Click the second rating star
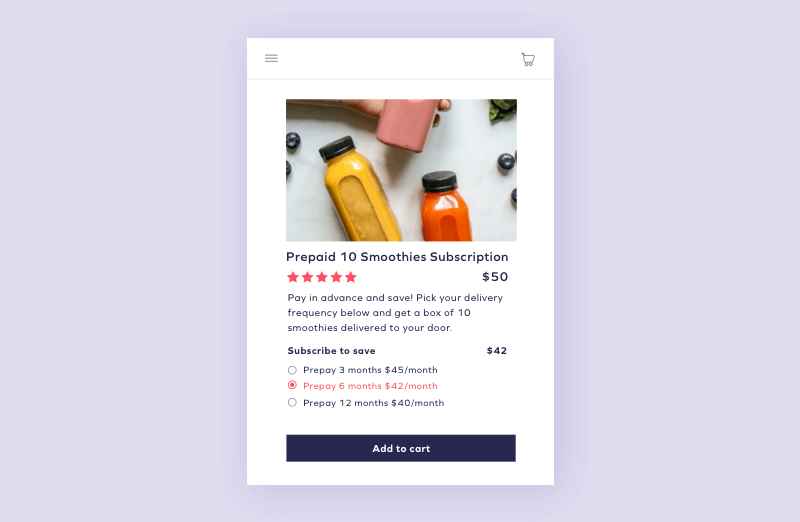The width and height of the screenshot is (800, 522). point(307,277)
